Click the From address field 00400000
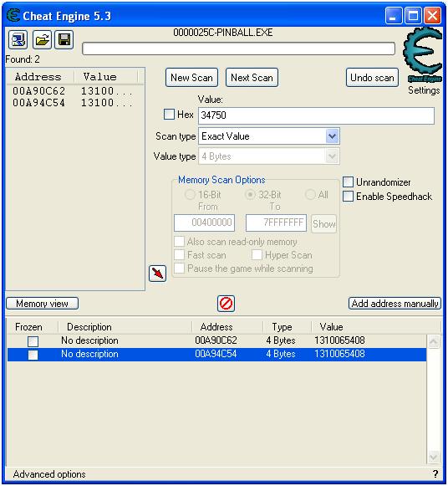 [x=204, y=223]
